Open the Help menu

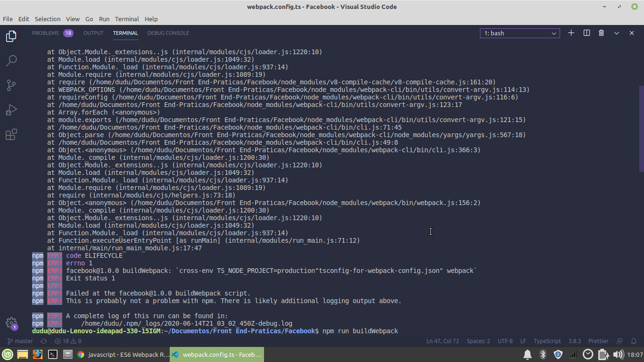coord(151,19)
